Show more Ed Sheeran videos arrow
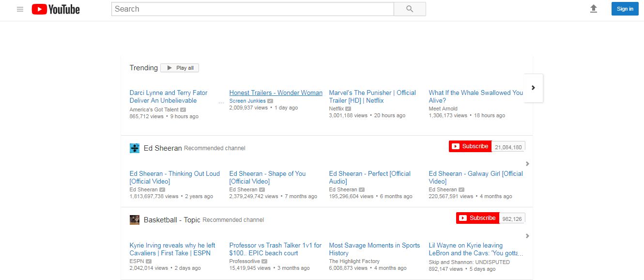Screen dimensions: 644x280 (x=527, y=164)
